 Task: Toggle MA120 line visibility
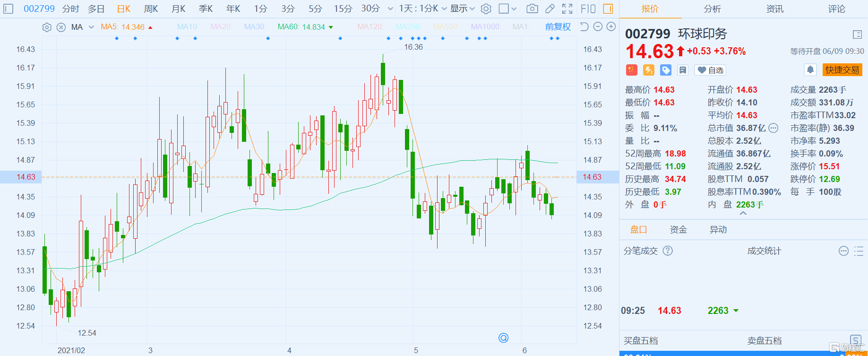(370, 27)
